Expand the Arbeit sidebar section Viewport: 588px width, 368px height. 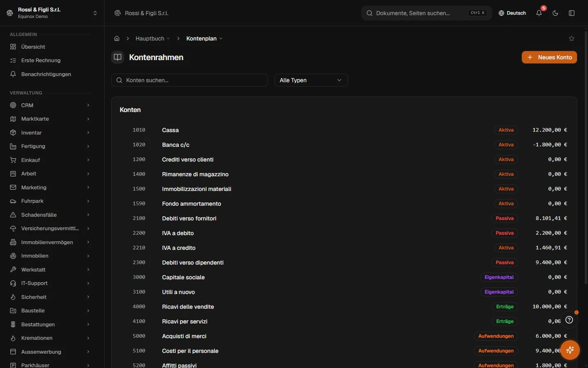[x=50, y=174]
